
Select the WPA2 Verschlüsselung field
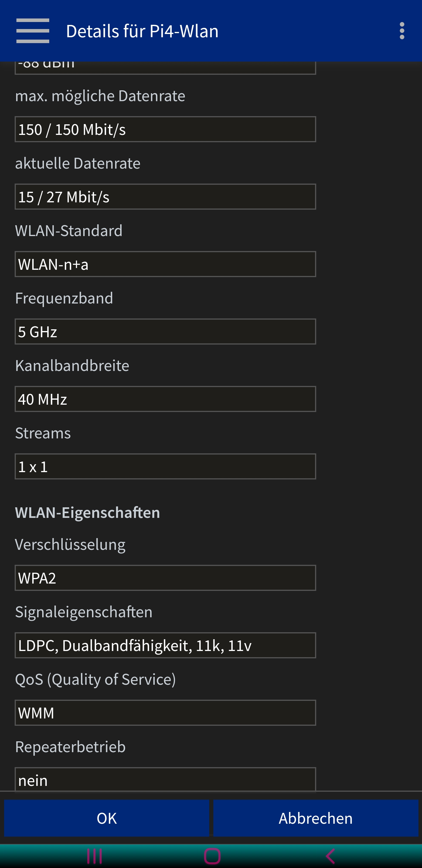tap(165, 578)
